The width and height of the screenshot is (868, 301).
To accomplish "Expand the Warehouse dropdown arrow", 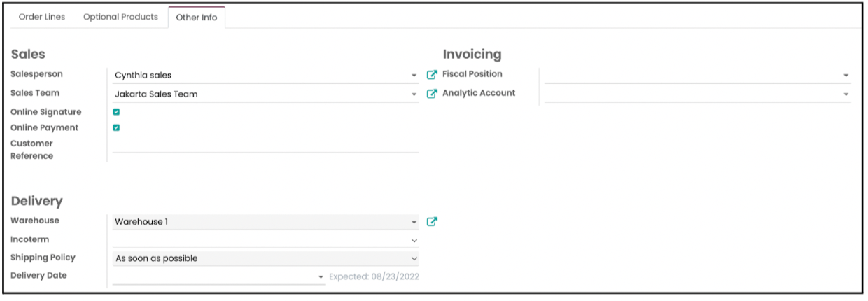I will click(414, 222).
